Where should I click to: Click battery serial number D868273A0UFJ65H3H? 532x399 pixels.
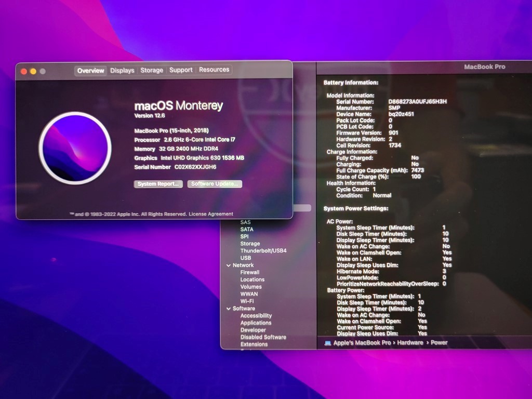[x=417, y=101]
